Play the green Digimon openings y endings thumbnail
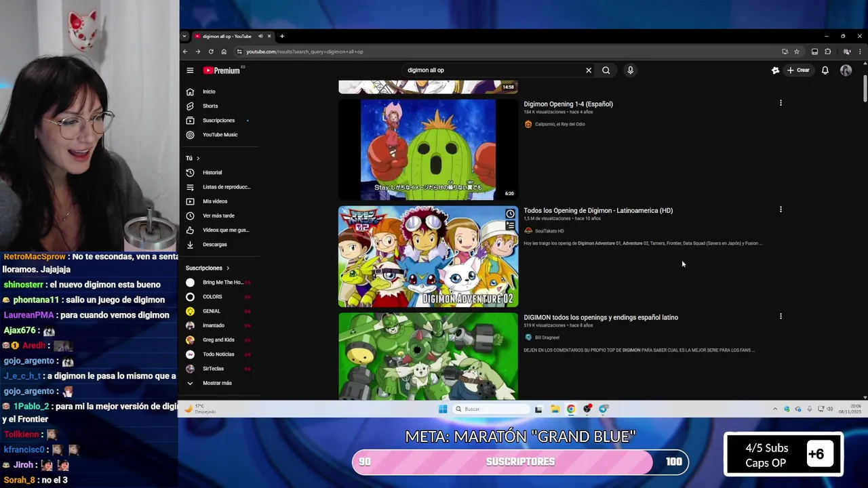The width and height of the screenshot is (868, 488). [x=428, y=356]
